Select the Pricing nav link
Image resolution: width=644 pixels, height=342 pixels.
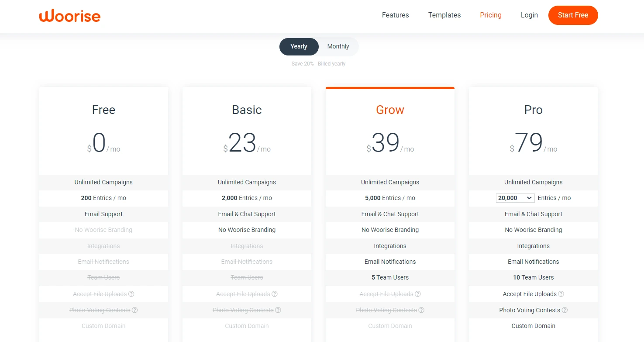(491, 15)
